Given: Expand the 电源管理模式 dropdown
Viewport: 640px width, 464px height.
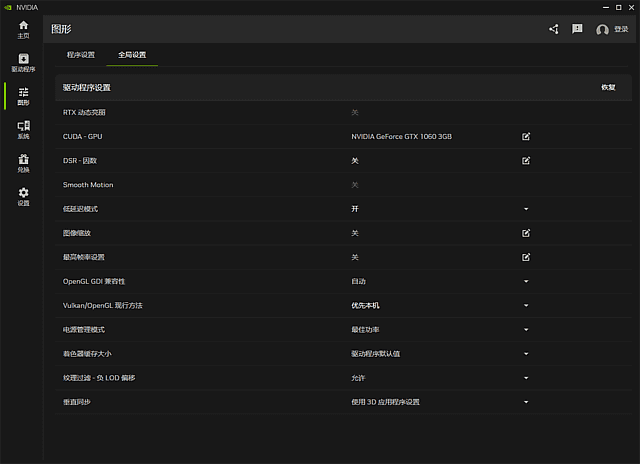Looking at the screenshot, I should click(526, 329).
